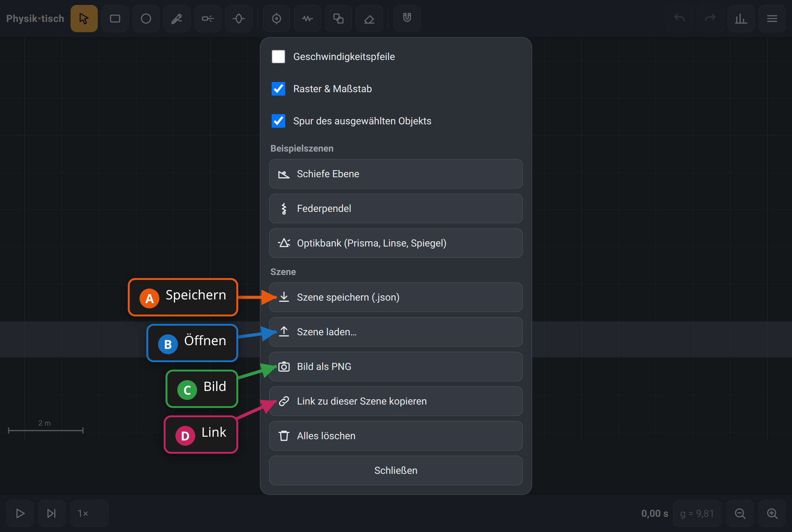
Task: Step the simulation one frame forward
Action: (52, 513)
